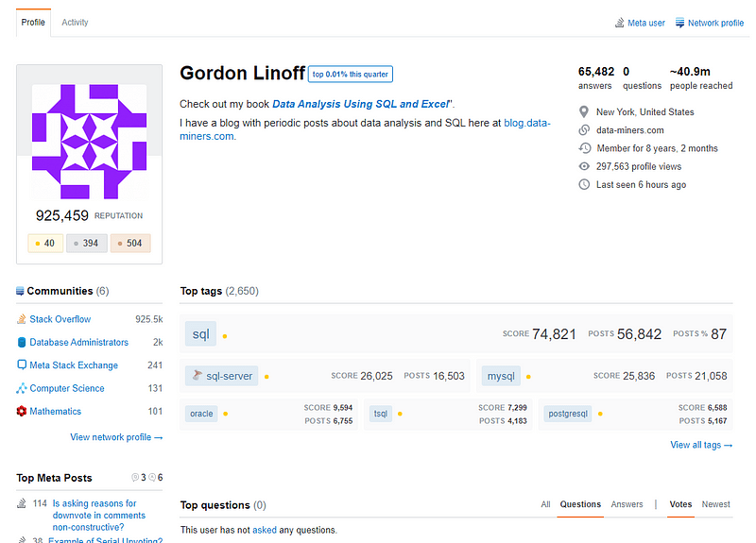
Task: Click the website link icon beside data-miners.com
Action: pyautogui.click(x=584, y=130)
